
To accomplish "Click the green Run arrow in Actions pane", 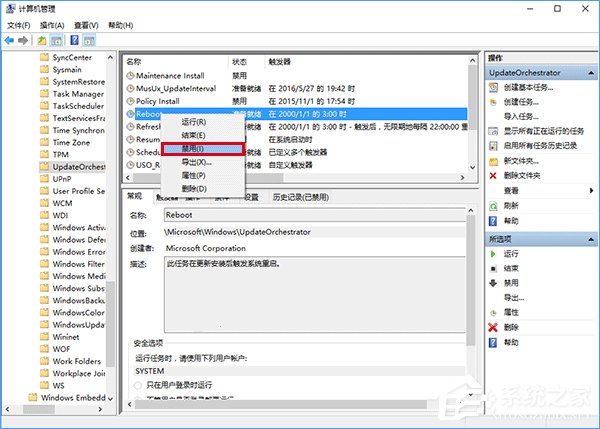I will click(x=492, y=255).
